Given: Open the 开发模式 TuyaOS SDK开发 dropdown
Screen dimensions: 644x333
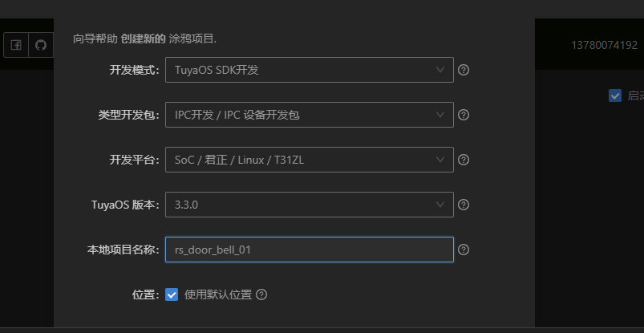Looking at the screenshot, I should click(310, 70).
